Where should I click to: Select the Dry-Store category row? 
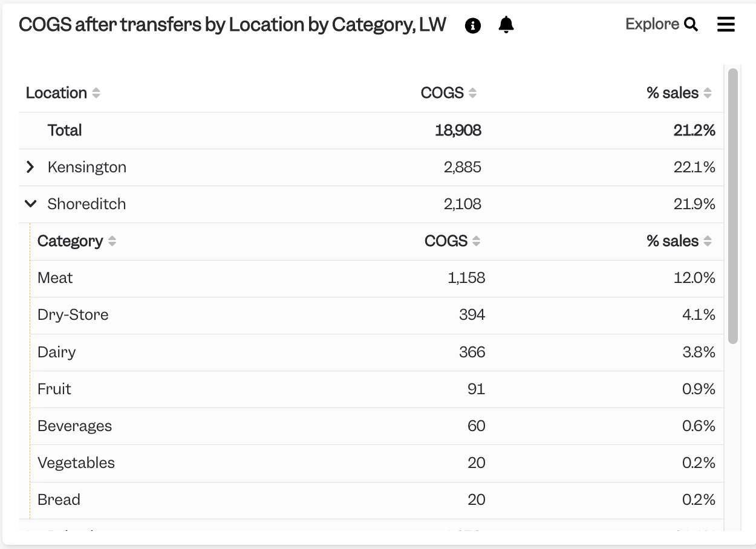pyautogui.click(x=377, y=315)
